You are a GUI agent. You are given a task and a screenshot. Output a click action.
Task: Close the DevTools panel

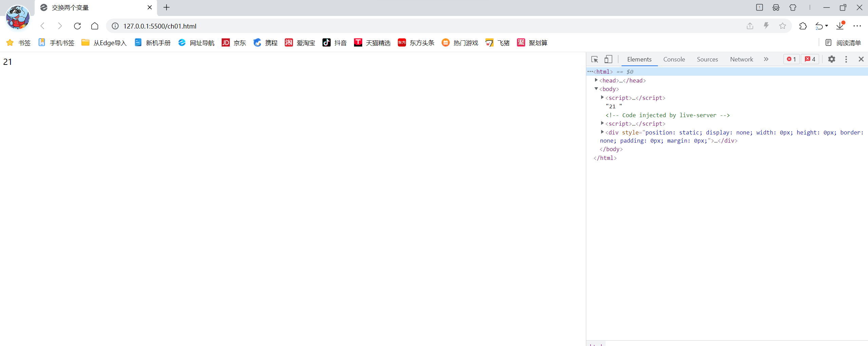click(x=861, y=59)
